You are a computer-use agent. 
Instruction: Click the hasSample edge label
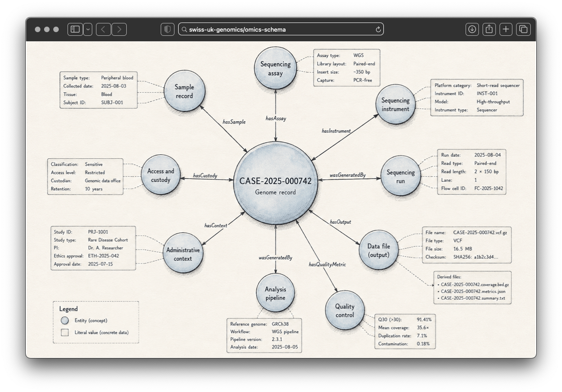pos(234,122)
